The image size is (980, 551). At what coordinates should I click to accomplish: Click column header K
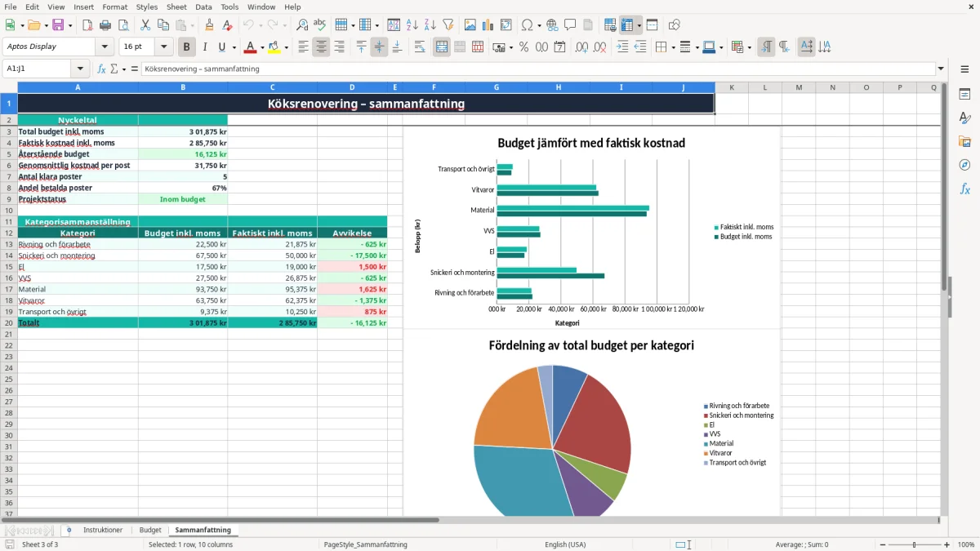(732, 87)
